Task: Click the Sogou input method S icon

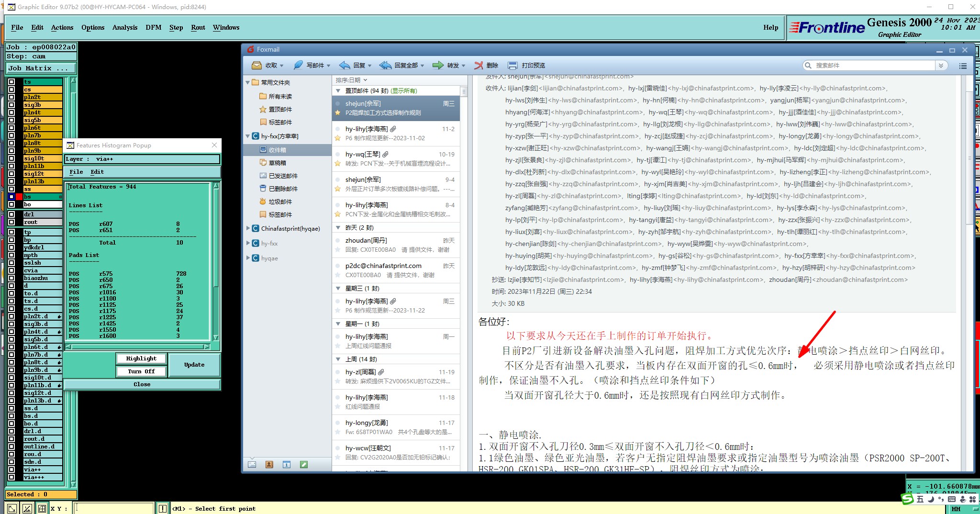Action: click(x=907, y=499)
